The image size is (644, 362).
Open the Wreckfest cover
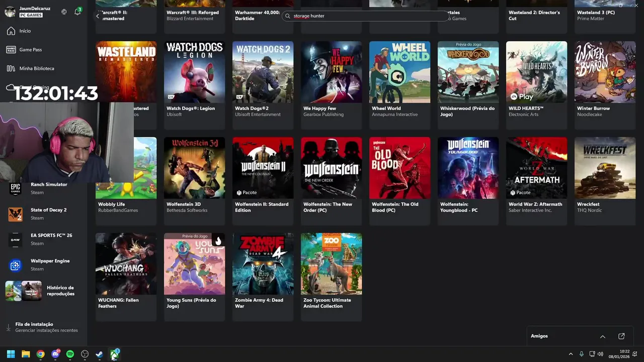605,168
